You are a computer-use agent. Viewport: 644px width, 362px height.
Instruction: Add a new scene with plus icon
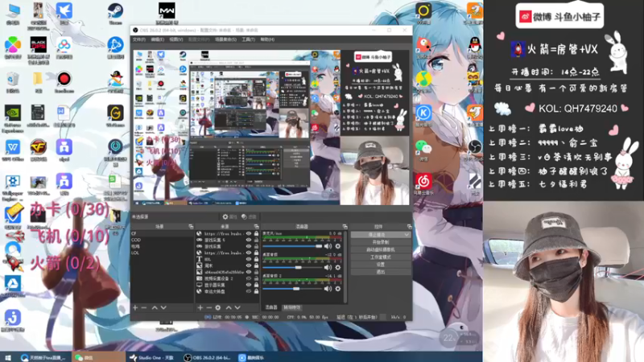135,307
